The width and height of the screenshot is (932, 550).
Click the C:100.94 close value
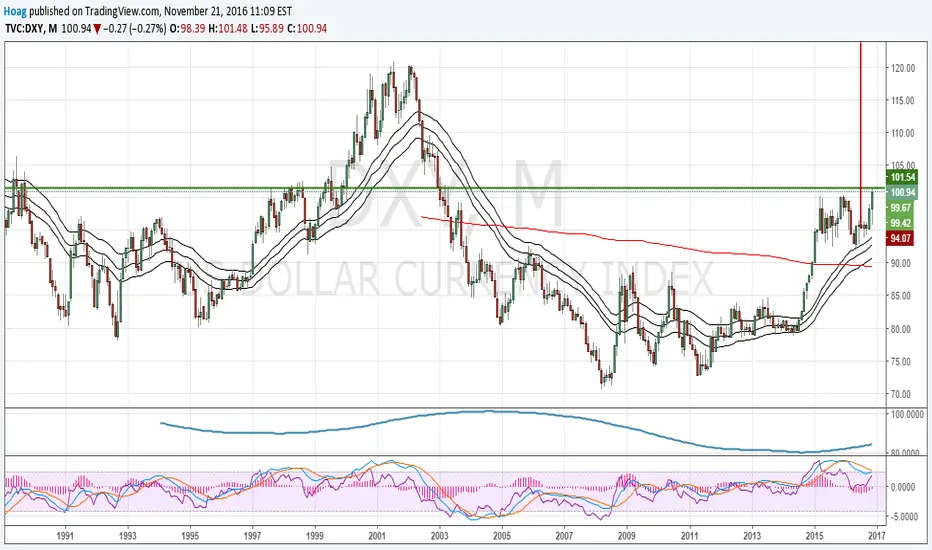[x=307, y=28]
